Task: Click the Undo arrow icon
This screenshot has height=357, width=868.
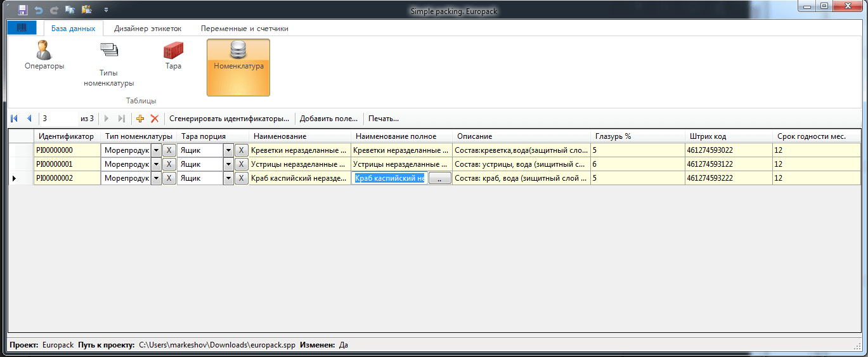Action: coord(39,10)
